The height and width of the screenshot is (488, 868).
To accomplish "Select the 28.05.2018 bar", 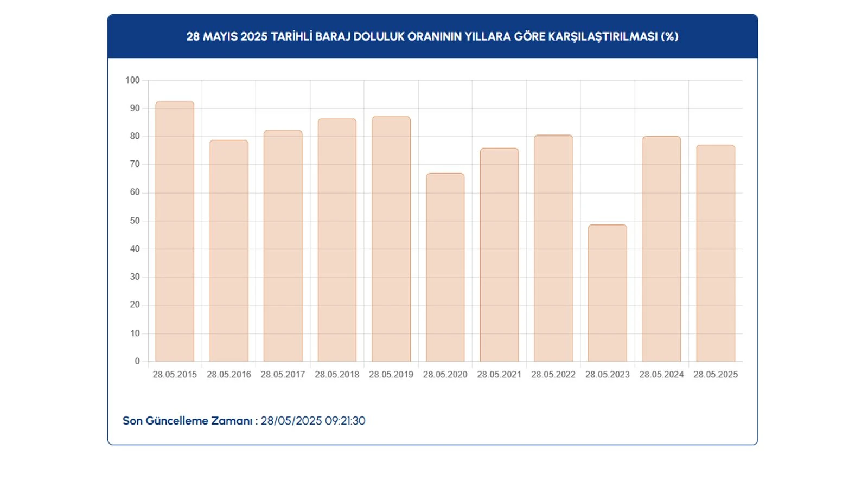I will 337,240.
